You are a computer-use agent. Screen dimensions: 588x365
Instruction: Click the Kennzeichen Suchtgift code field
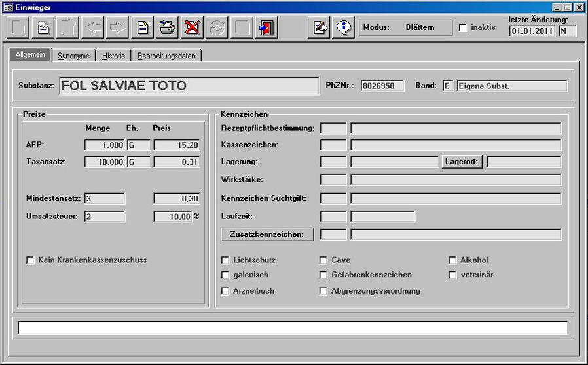click(333, 199)
